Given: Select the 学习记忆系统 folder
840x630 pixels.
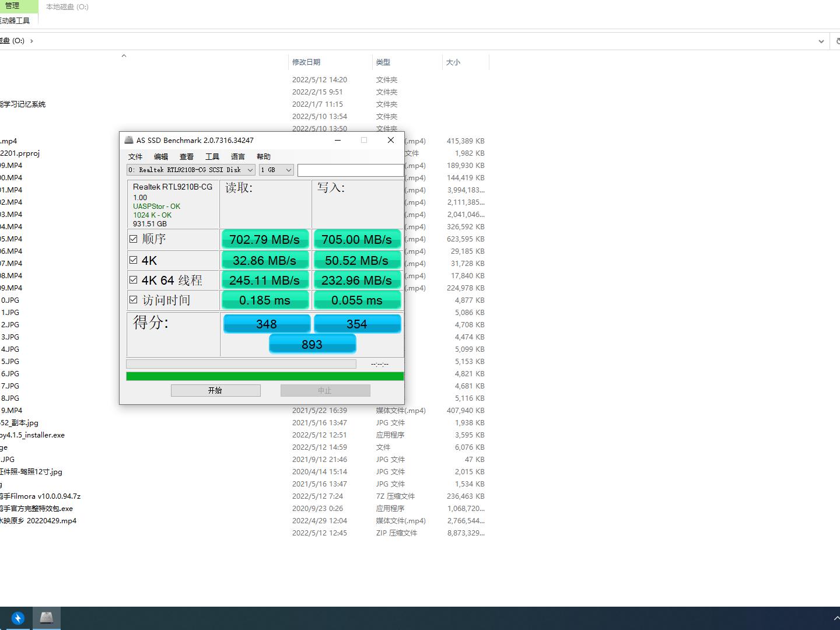Looking at the screenshot, I should tap(23, 104).
